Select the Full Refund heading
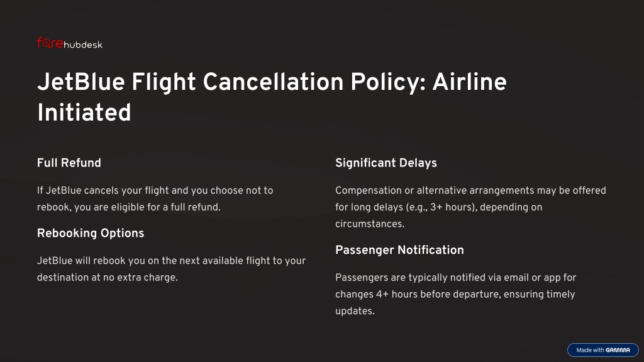 click(x=69, y=163)
